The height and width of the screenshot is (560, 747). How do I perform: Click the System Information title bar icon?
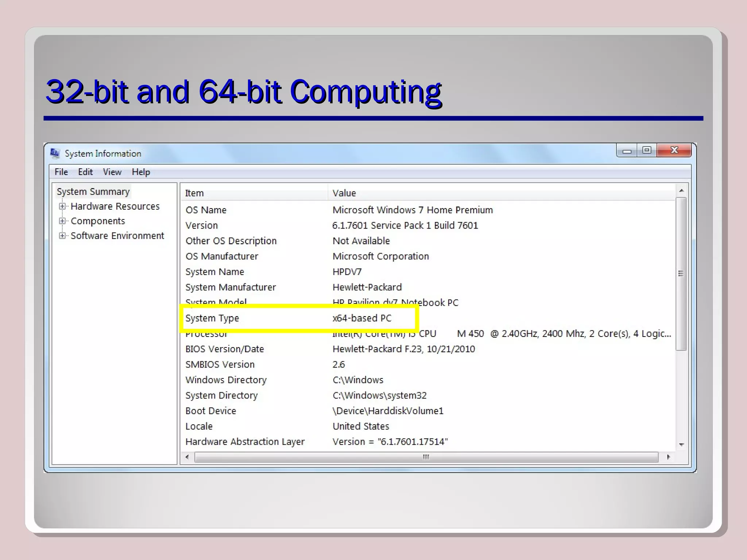click(55, 153)
